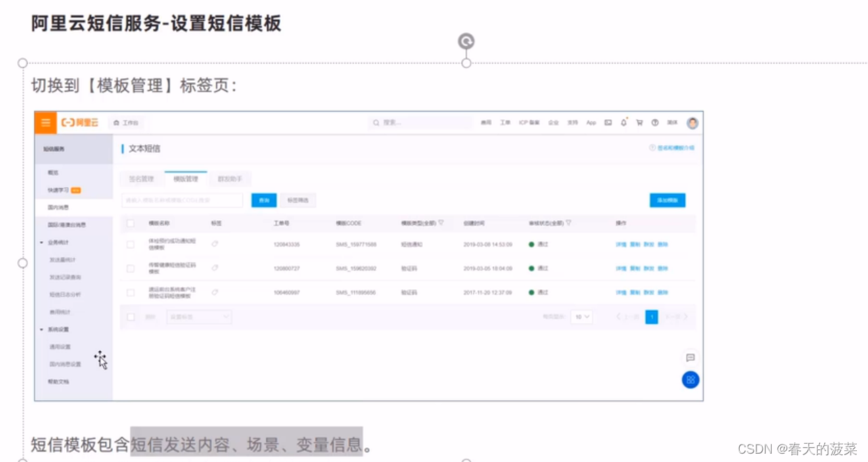Click 删除 for SMS_159771588

[x=662, y=245]
